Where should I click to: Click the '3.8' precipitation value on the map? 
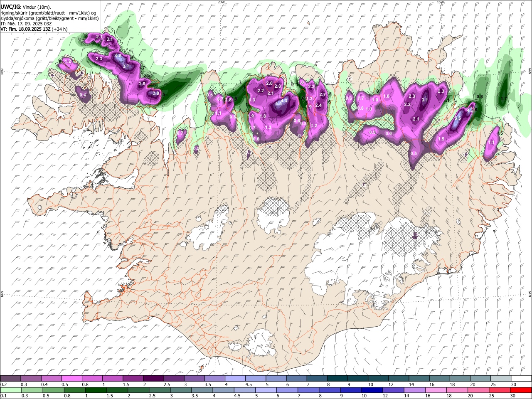click(156, 94)
